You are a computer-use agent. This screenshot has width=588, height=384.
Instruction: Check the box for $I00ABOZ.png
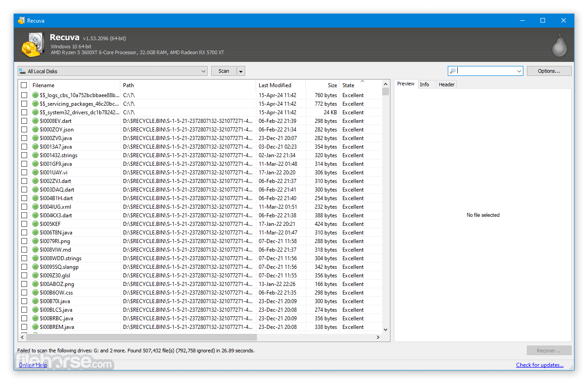click(24, 284)
